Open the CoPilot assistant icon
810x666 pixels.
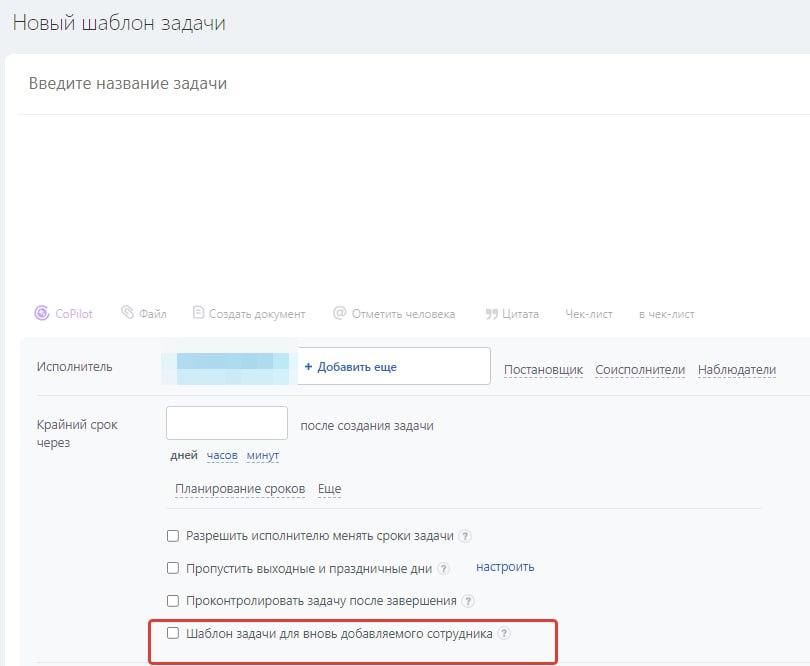(42, 313)
